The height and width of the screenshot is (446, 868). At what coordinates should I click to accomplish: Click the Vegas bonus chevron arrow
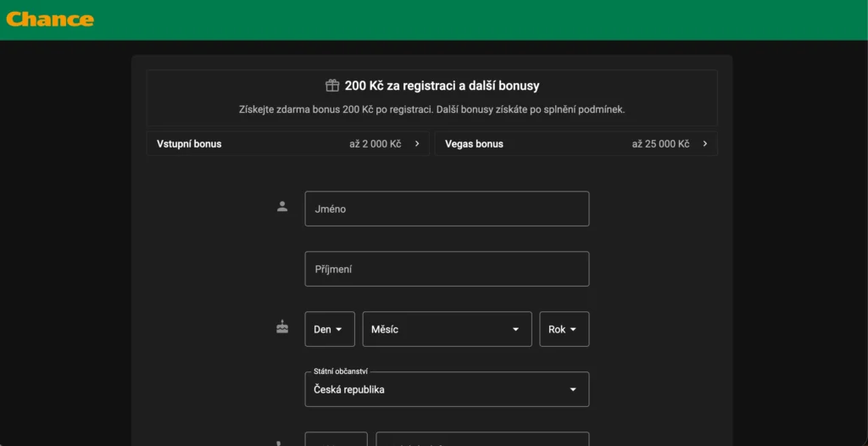(x=705, y=143)
